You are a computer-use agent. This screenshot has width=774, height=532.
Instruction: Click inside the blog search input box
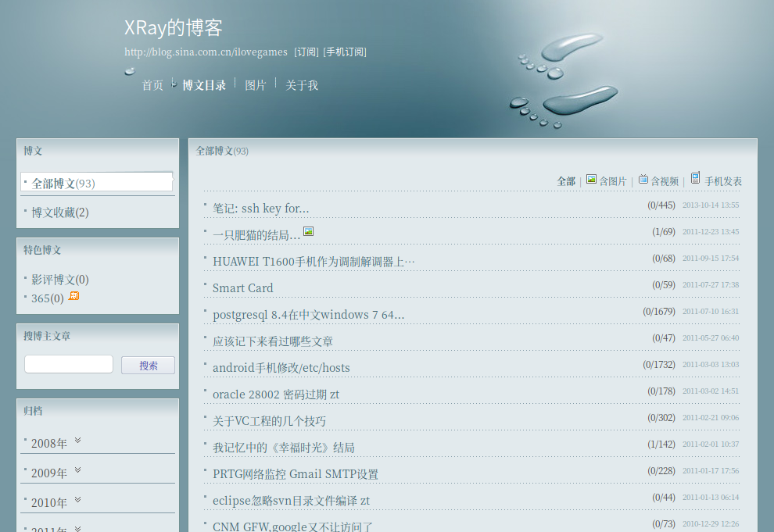click(68, 363)
